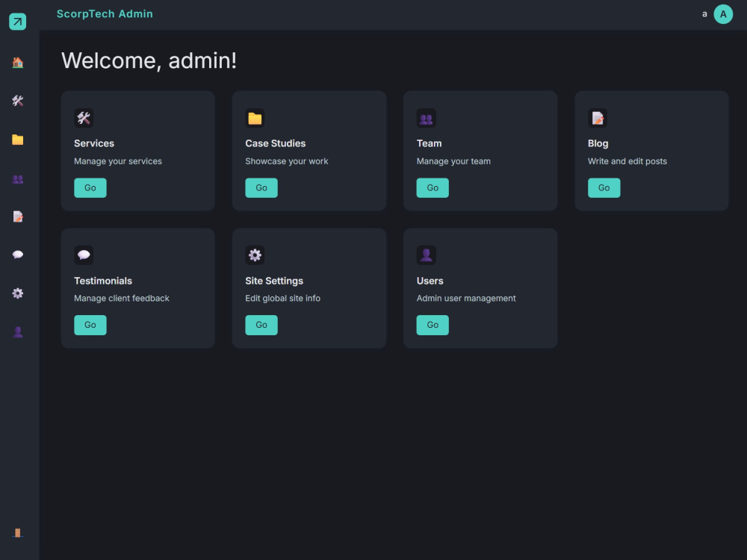
Task: Click 'Manage your services' description
Action: [118, 161]
